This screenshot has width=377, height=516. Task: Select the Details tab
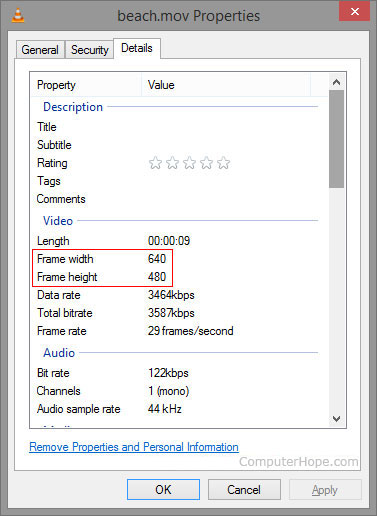[137, 48]
